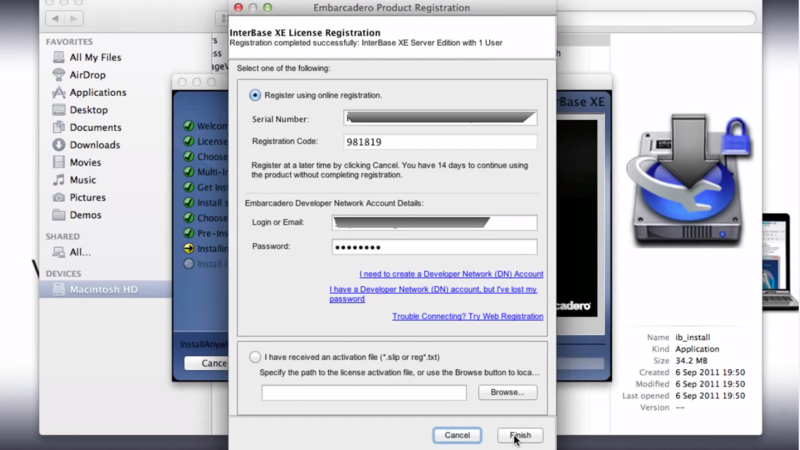The image size is (800, 450).
Task: Click the green check beside Get Ins step
Action: click(x=189, y=187)
